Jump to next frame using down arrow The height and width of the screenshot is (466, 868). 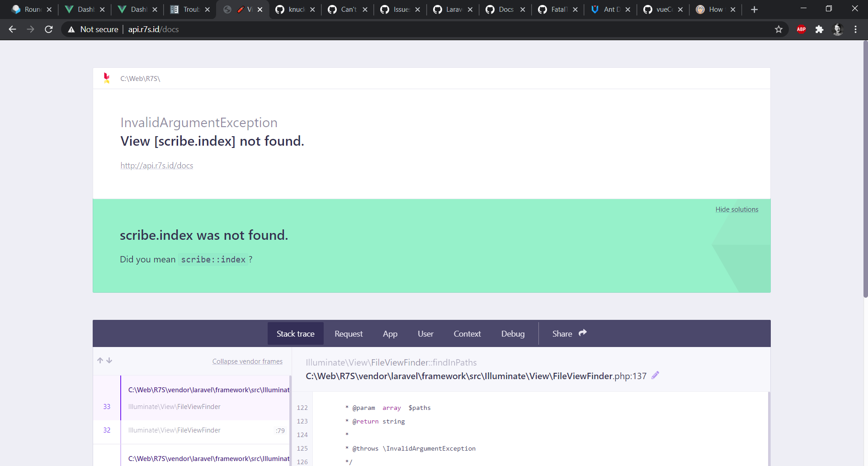110,360
